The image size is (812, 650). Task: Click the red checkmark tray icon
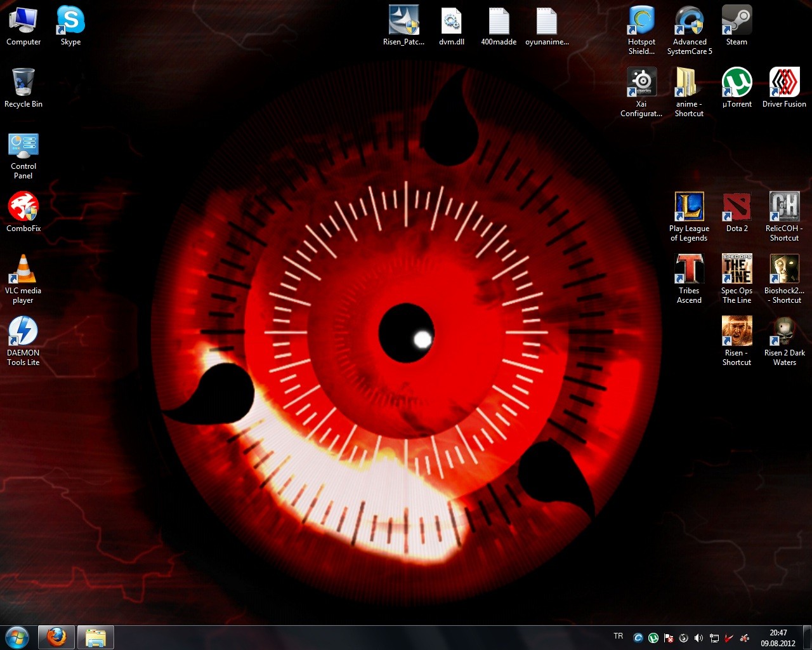click(x=729, y=638)
